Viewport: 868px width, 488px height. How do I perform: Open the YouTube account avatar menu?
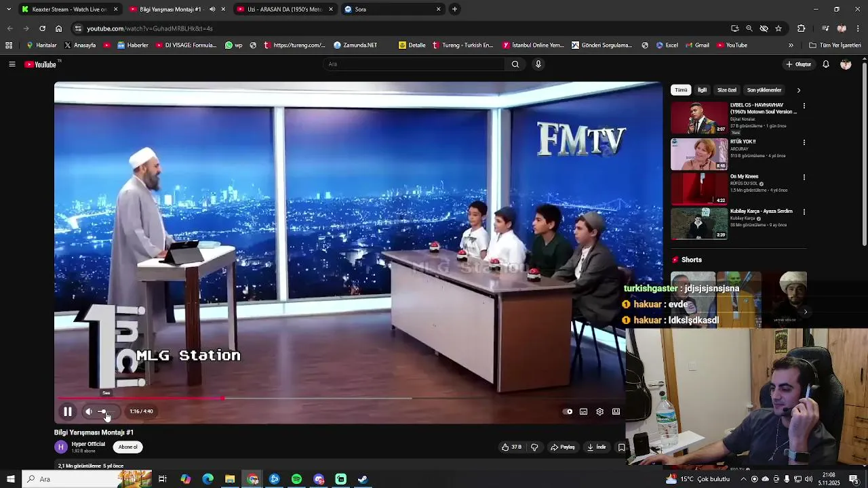click(x=846, y=64)
